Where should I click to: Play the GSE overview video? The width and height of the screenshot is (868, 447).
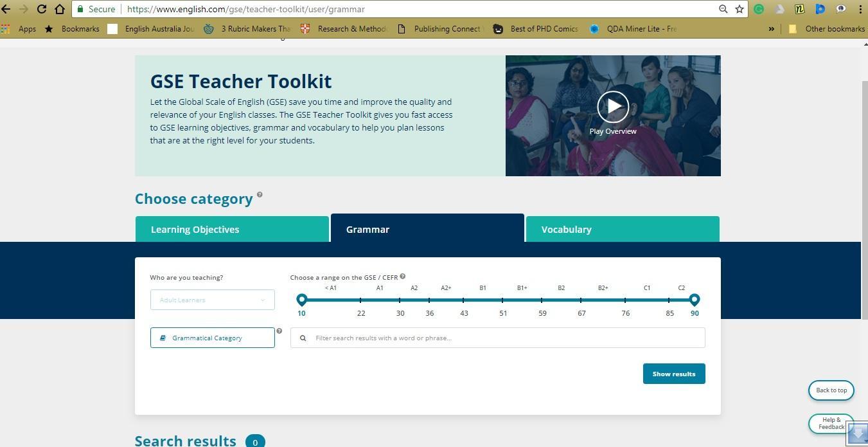click(x=612, y=107)
